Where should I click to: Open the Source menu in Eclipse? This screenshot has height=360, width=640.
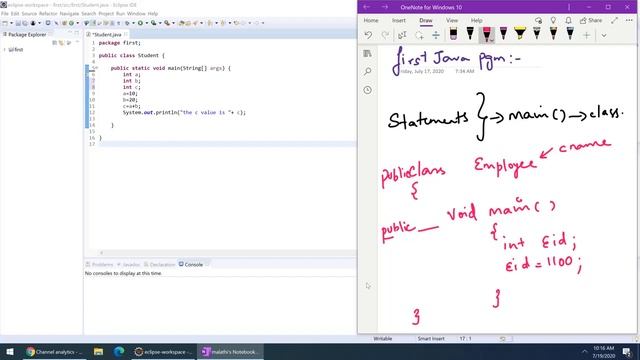pos(29,13)
